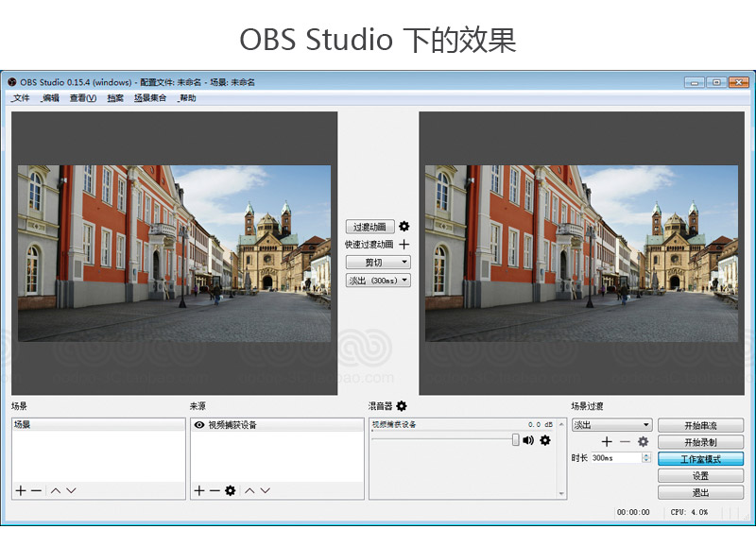The width and height of the screenshot is (756, 546).
Task: Move the source down with the down arrow
Action: point(266,490)
